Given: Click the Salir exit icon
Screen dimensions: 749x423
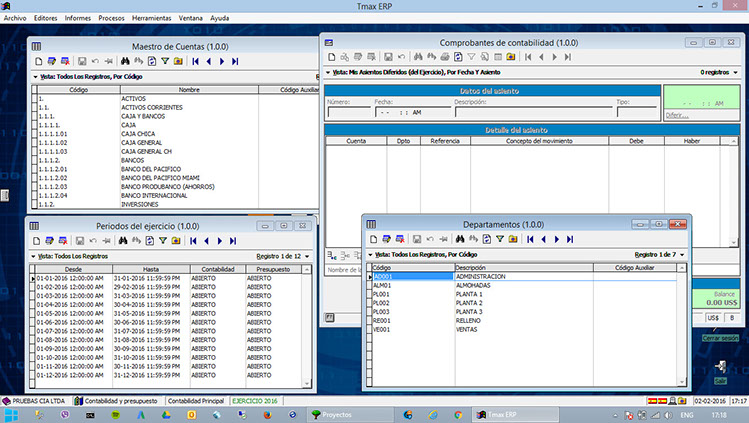Looking at the screenshot, I should [721, 368].
